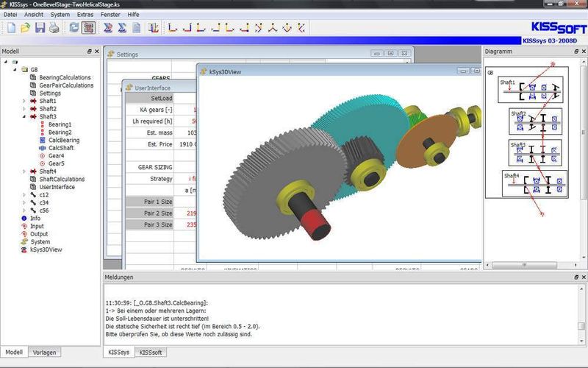The image size is (588, 368).
Task: Click the SetLoad button in UserInterface
Action: coord(149,98)
